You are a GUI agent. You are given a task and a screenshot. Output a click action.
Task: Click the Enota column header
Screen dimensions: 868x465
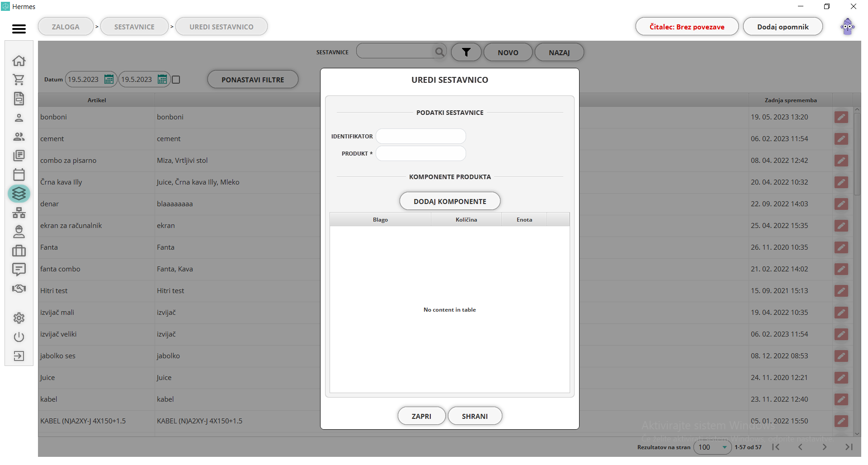point(524,219)
